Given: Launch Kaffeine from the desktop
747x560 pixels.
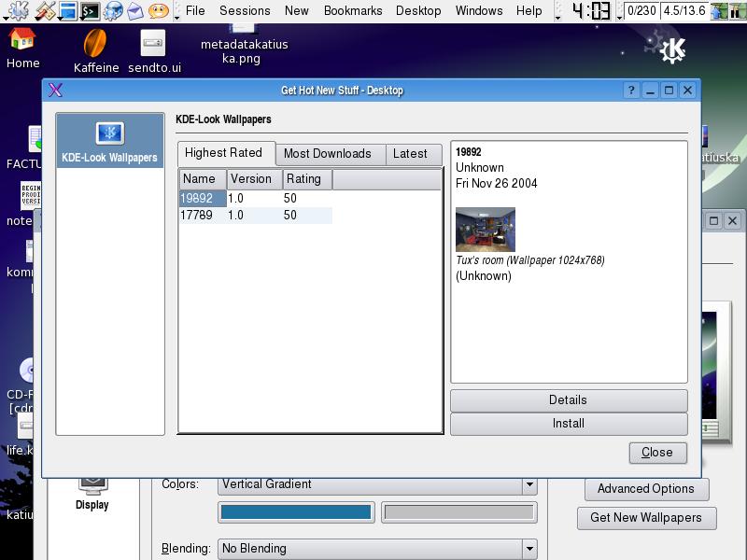Looking at the screenshot, I should [x=96, y=51].
